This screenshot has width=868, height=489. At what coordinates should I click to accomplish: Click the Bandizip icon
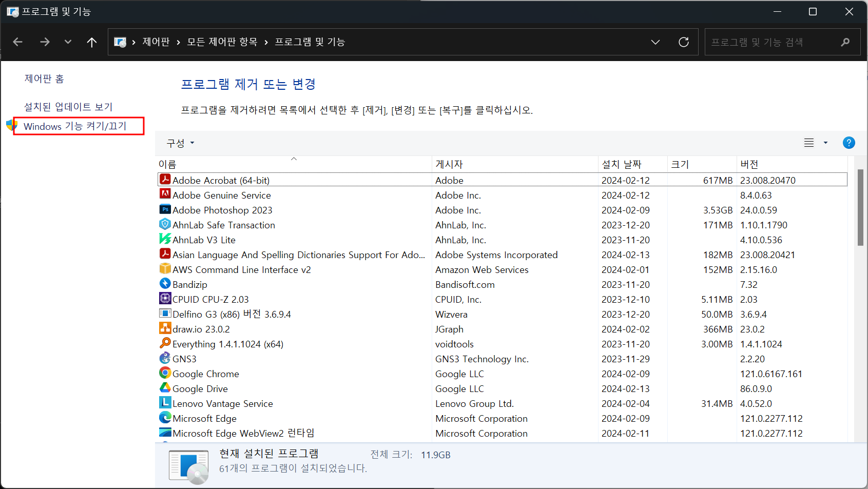click(x=165, y=284)
